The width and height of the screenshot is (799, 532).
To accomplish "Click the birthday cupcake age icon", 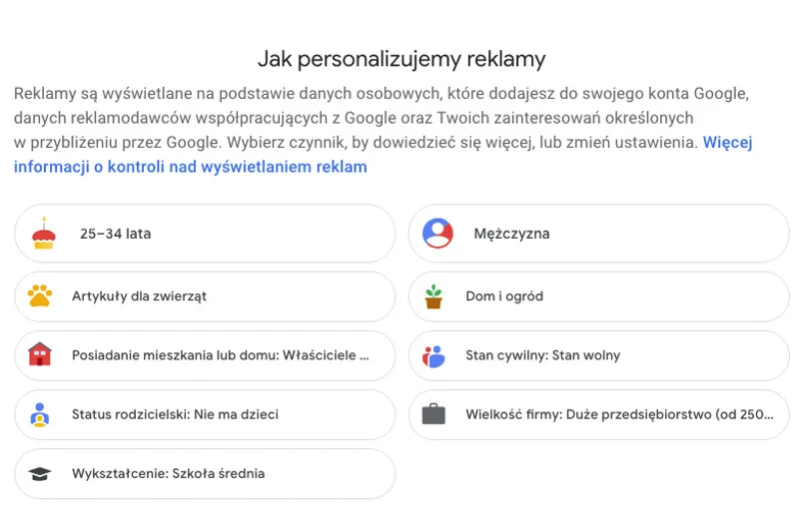I will coord(44,234).
